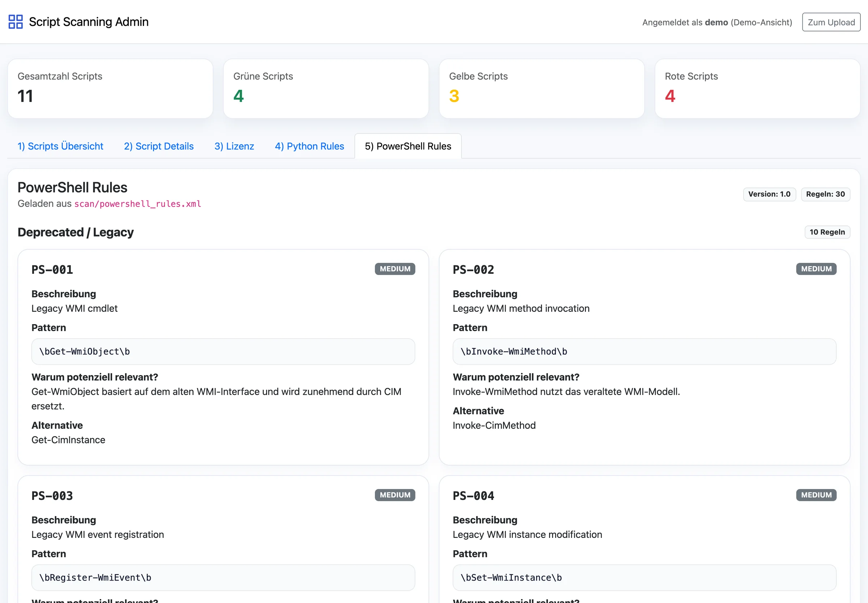Click the Legacy WMI cmdlet description

pyautogui.click(x=75, y=309)
